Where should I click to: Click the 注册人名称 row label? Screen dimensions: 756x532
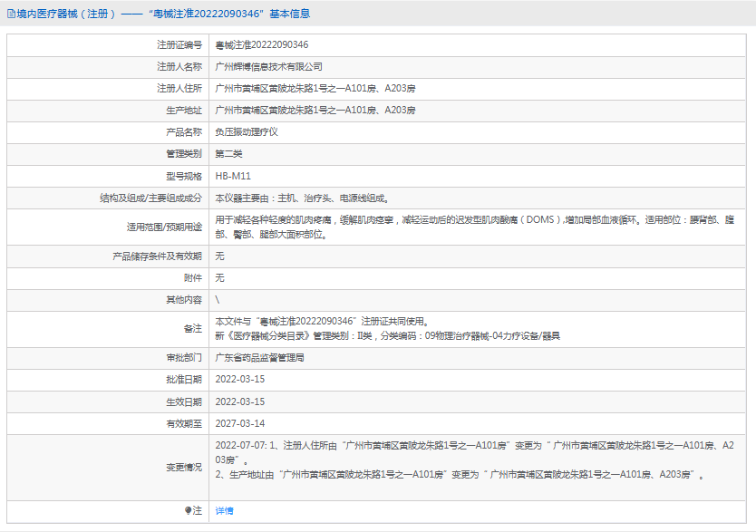(179, 67)
